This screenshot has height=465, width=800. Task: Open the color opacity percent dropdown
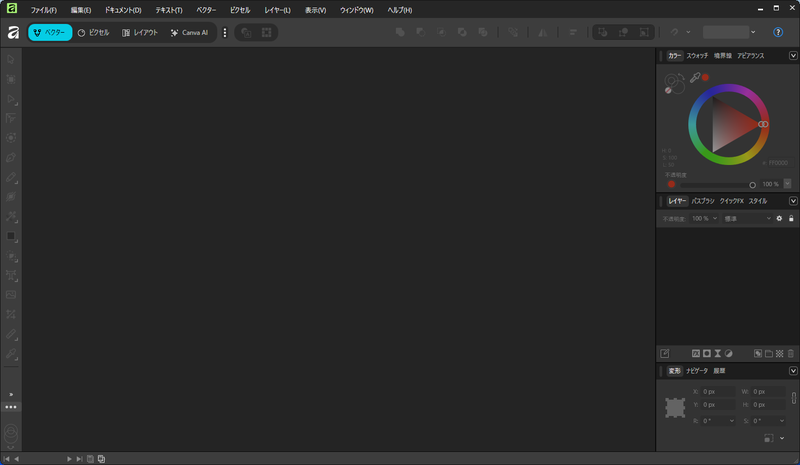pyautogui.click(x=787, y=184)
